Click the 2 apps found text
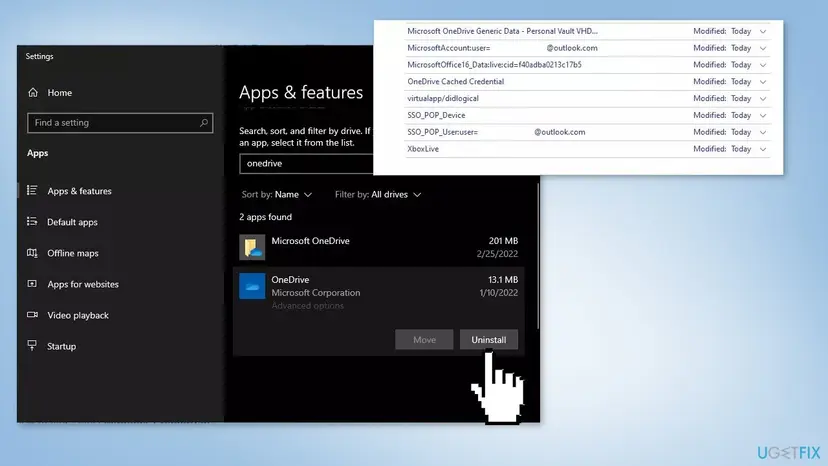The image size is (828, 466). [x=265, y=217]
